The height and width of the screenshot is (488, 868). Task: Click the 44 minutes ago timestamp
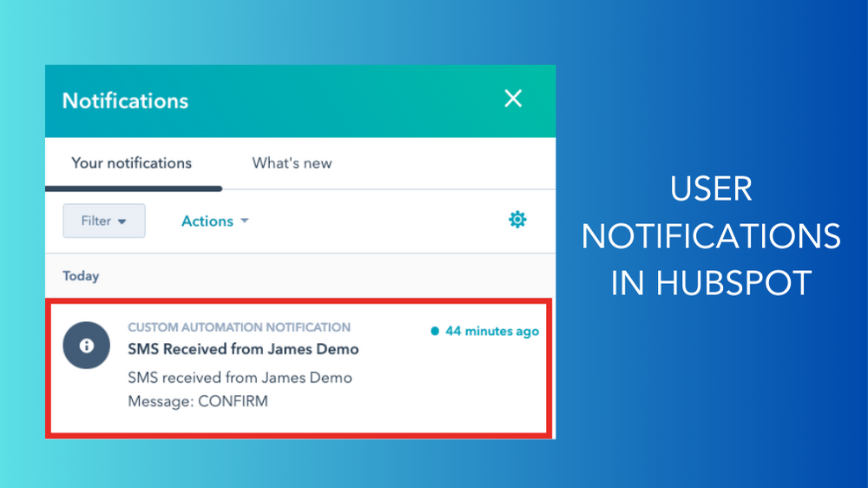(492, 331)
